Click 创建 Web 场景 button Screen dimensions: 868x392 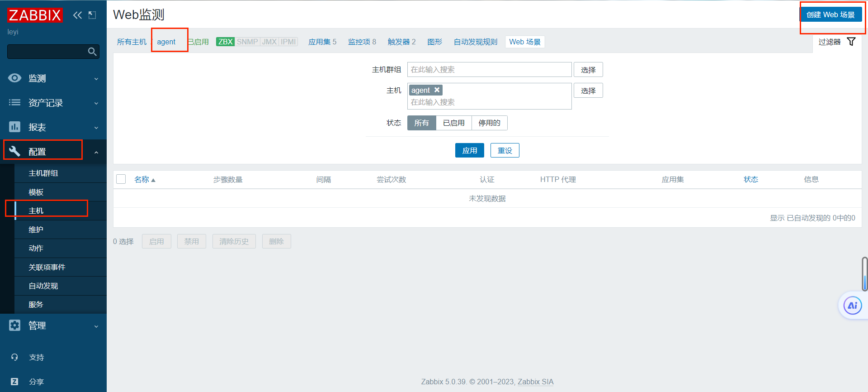click(x=830, y=14)
